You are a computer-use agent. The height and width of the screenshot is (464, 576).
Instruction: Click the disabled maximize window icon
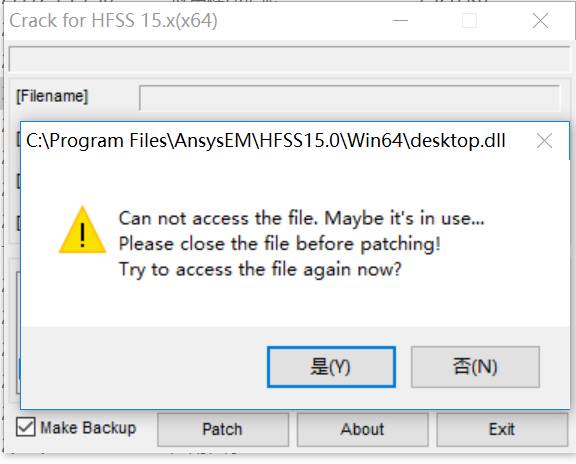[469, 21]
